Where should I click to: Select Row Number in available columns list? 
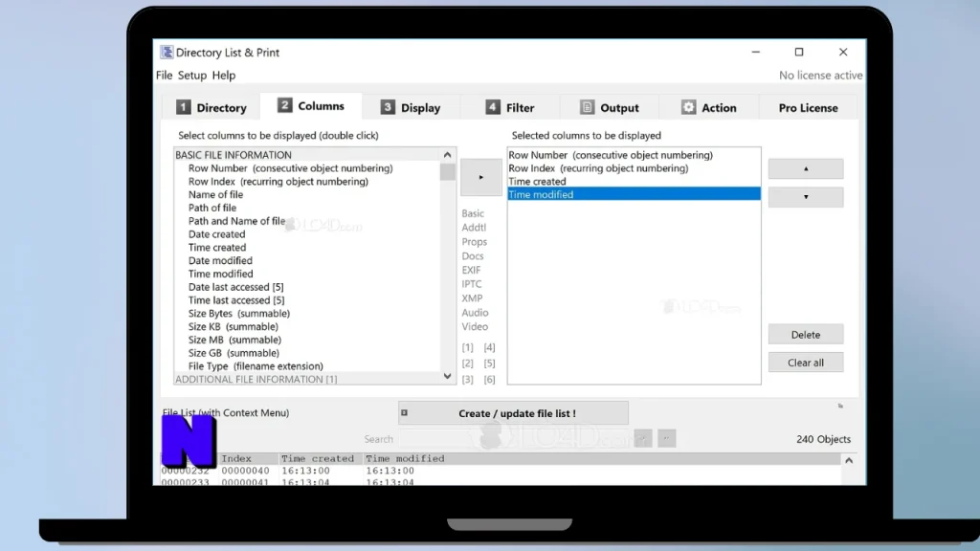pyautogui.click(x=291, y=168)
